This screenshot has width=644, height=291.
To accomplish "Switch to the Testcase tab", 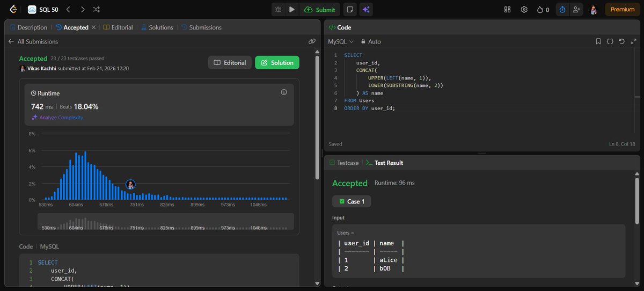I will point(343,163).
